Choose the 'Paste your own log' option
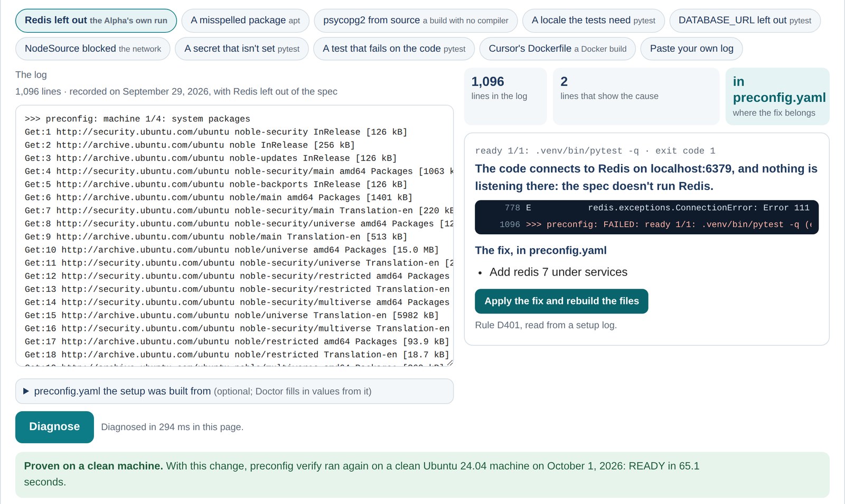This screenshot has height=504, width=845. [692, 49]
